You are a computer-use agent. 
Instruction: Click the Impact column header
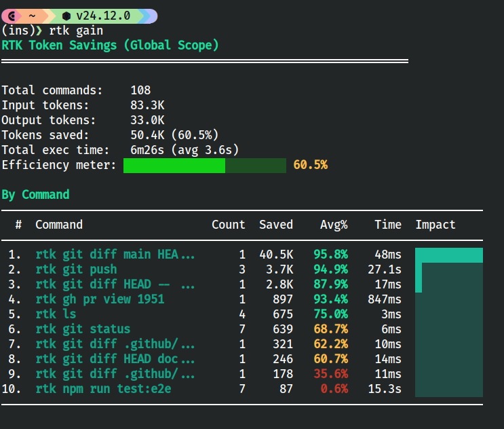(435, 225)
